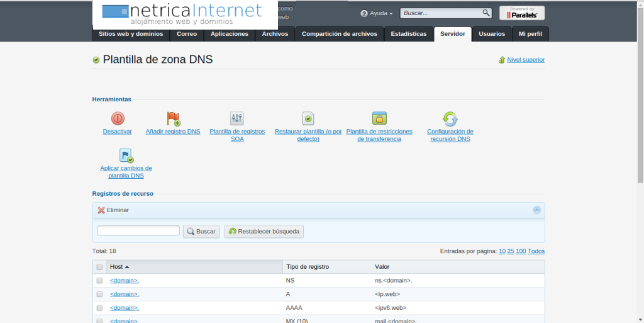Click the red Desactivar icon
The width and height of the screenshot is (644, 323).
tap(118, 118)
